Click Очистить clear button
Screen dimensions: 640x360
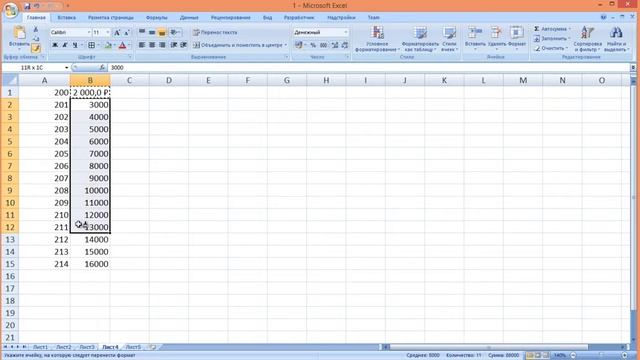(x=551, y=48)
